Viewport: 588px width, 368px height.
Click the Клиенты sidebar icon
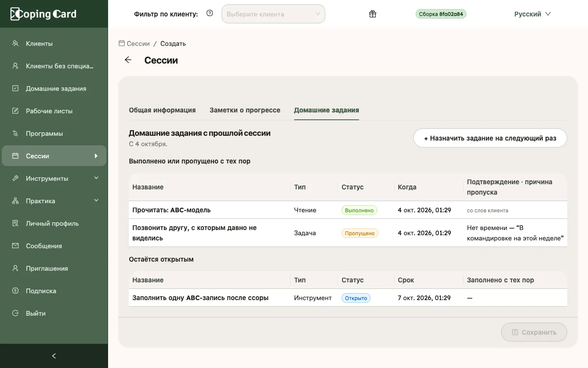click(x=16, y=43)
